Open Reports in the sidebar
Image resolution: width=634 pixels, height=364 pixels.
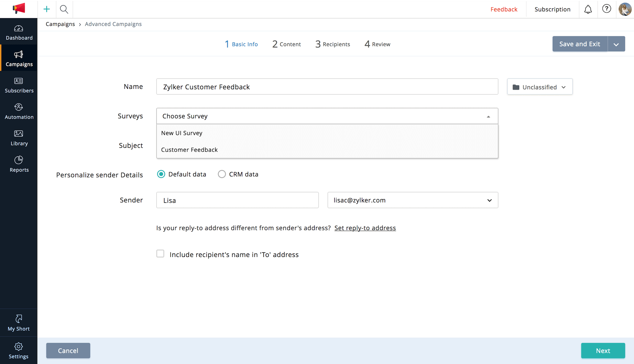[19, 165]
